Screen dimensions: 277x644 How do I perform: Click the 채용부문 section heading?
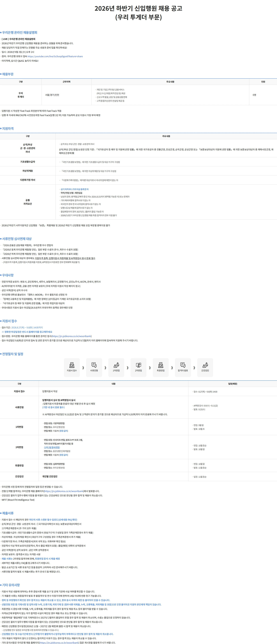pyautogui.click(x=8, y=74)
